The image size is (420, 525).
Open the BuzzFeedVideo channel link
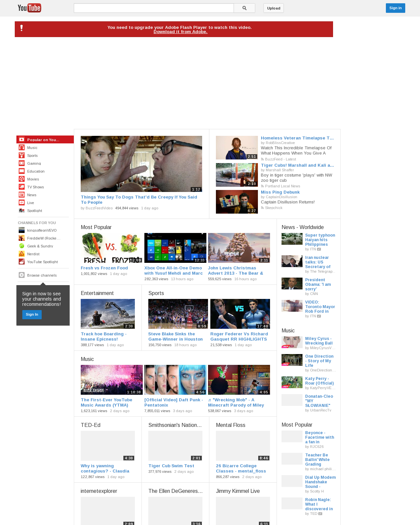99,208
